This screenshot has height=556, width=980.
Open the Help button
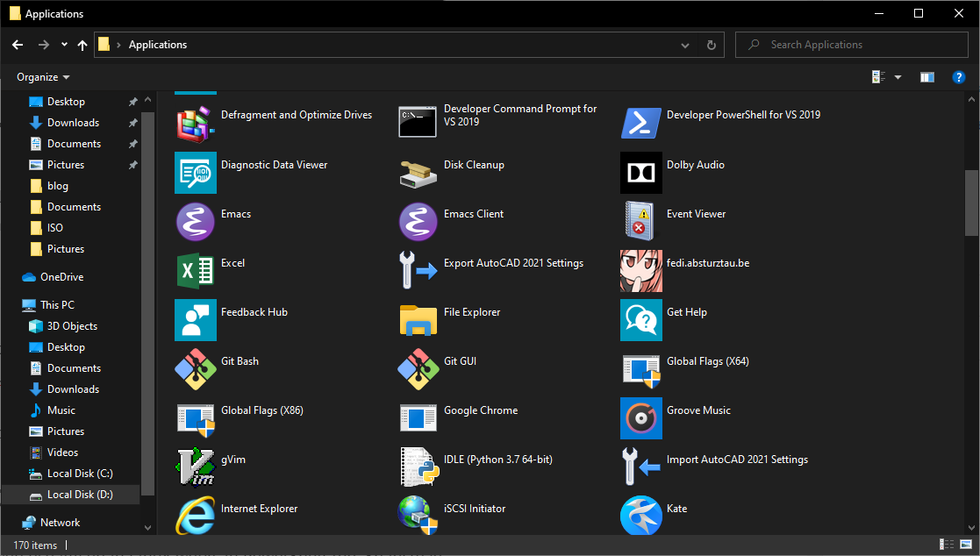959,77
